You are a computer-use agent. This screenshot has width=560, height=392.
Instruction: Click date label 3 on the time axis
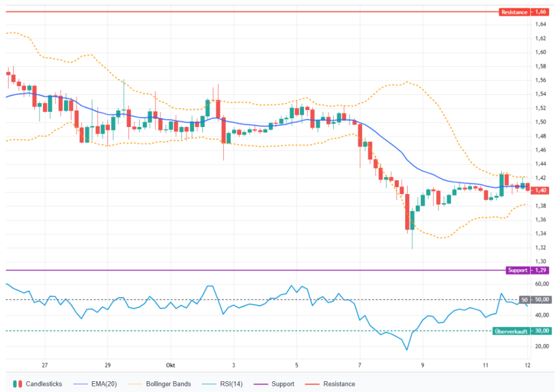[x=234, y=365]
